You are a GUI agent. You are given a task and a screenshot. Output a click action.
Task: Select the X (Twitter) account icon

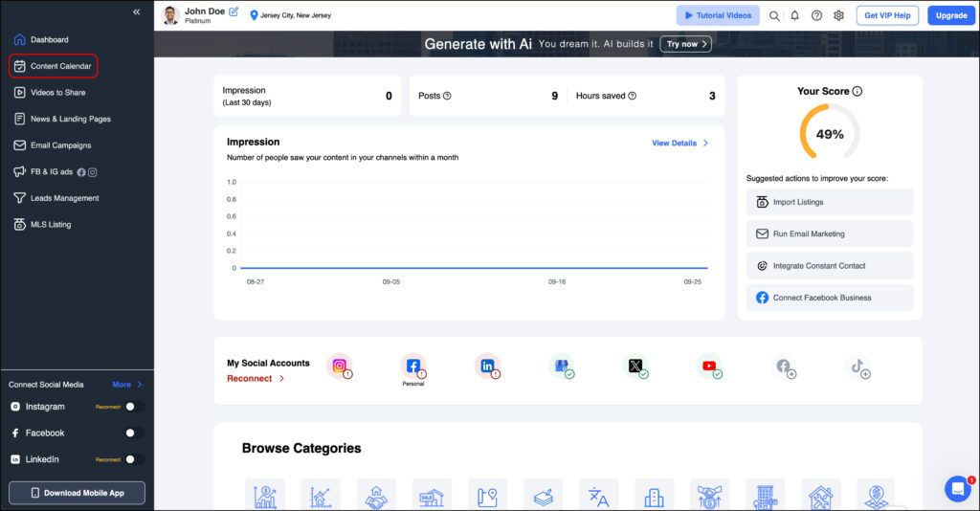click(x=635, y=366)
